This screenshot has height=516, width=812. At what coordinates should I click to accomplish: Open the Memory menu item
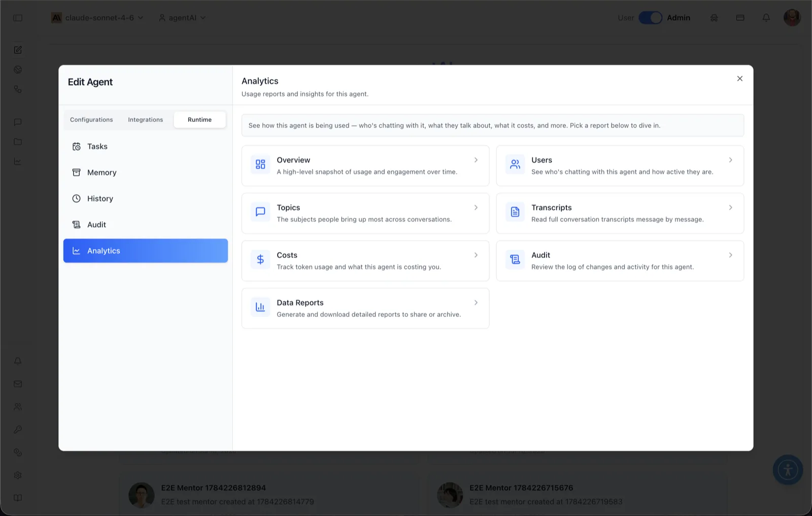(x=146, y=172)
